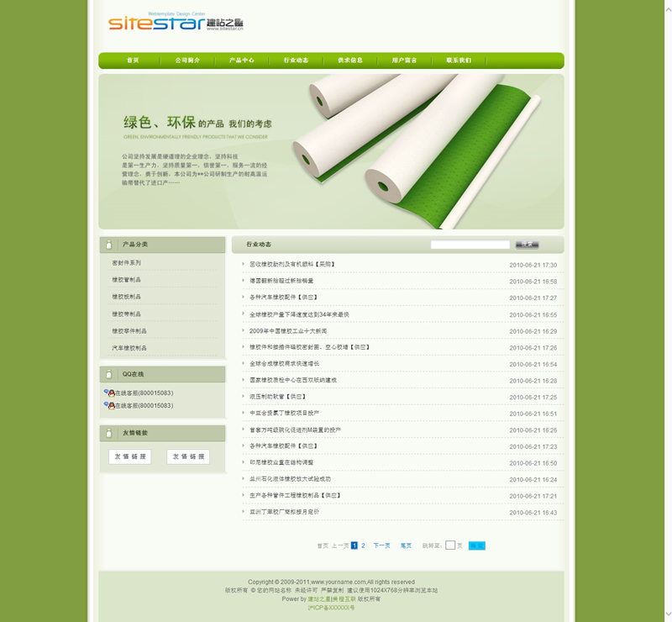The height and width of the screenshot is (622, 672).
Task: Click arrow bullet beside 2009年中国橡胶工业十大新闻
Action: (x=244, y=331)
